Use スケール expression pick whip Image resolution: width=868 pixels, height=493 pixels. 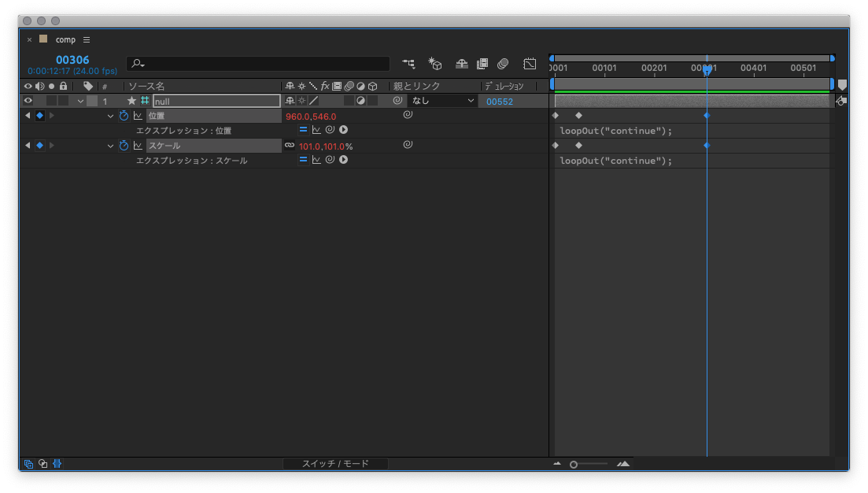pos(330,160)
